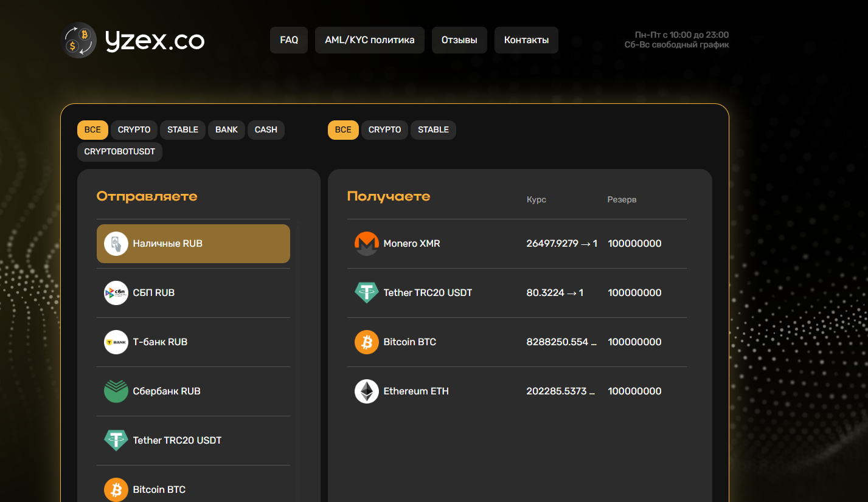Click the Получаете heading

pos(389,196)
